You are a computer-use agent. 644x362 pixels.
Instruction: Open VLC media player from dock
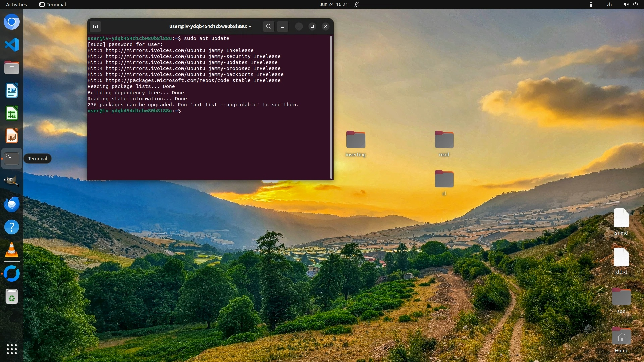coord(12,250)
